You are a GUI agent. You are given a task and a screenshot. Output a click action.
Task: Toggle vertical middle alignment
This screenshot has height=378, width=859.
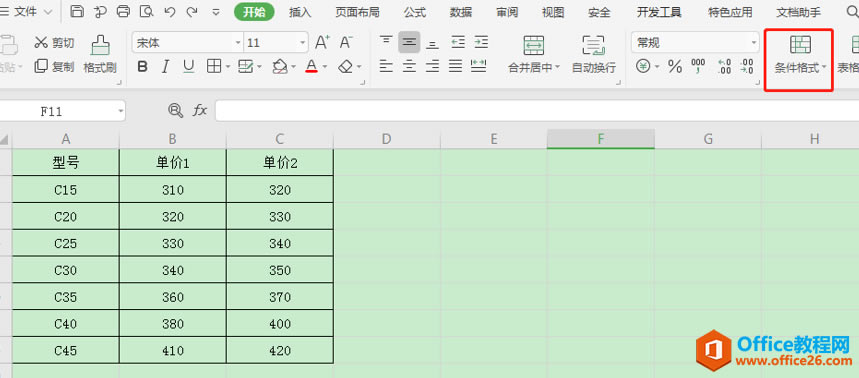[x=409, y=42]
